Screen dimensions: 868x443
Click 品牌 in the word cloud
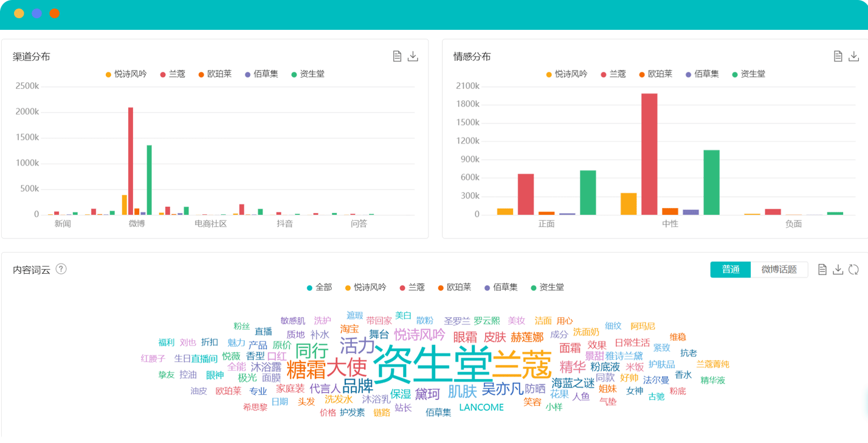(x=358, y=386)
